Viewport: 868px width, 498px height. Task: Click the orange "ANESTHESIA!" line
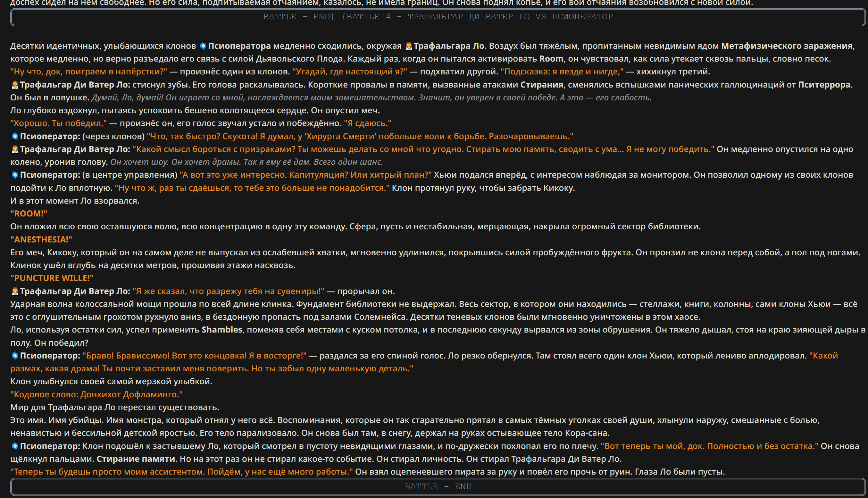(x=41, y=240)
